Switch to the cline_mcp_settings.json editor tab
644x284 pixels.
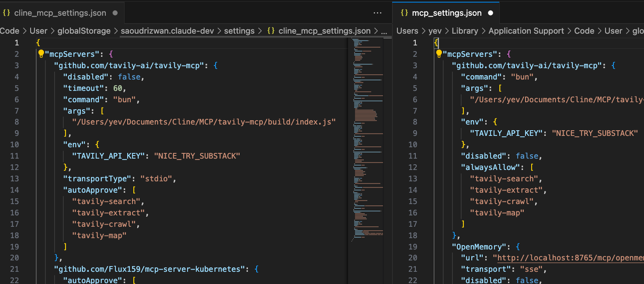tap(62, 13)
